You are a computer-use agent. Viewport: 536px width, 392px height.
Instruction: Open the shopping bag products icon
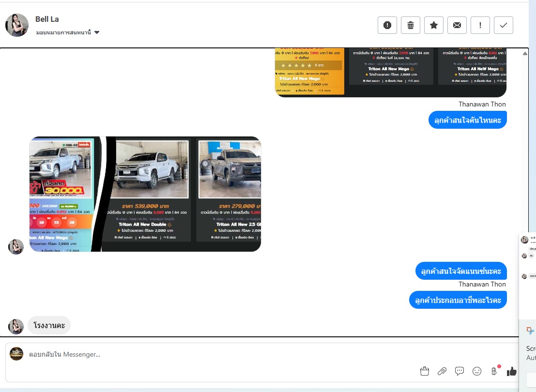(x=425, y=371)
